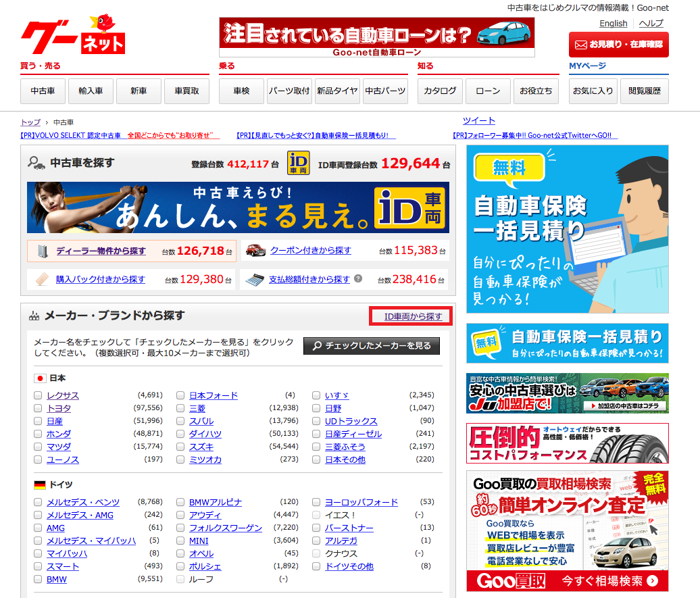Image resolution: width=700 pixels, height=598 pixels.
Task: Click the Goo買取 簡単オンライン査定 banner
Action: (568, 531)
